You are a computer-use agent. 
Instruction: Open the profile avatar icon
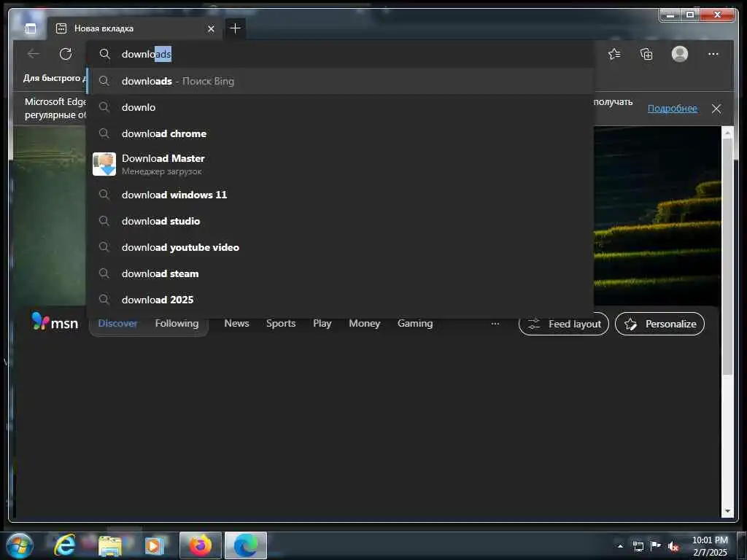click(x=680, y=54)
